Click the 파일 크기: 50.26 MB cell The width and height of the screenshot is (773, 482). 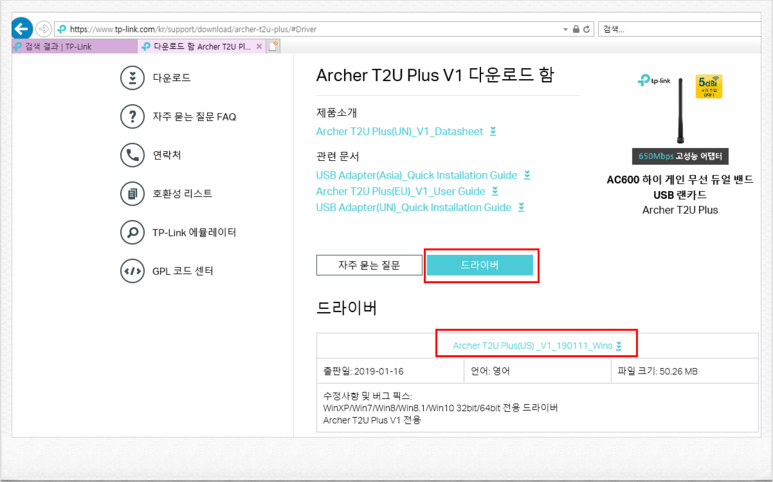tap(685, 371)
